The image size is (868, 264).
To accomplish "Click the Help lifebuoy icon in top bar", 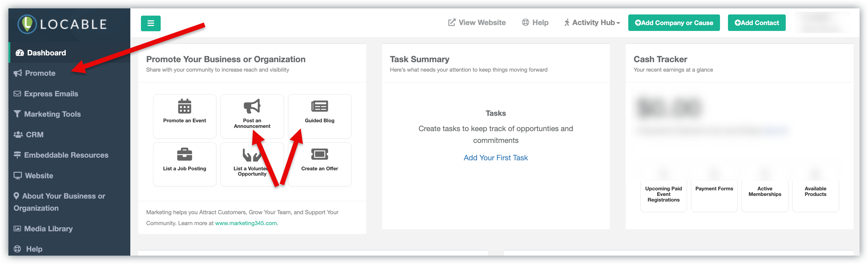I will click(x=525, y=23).
